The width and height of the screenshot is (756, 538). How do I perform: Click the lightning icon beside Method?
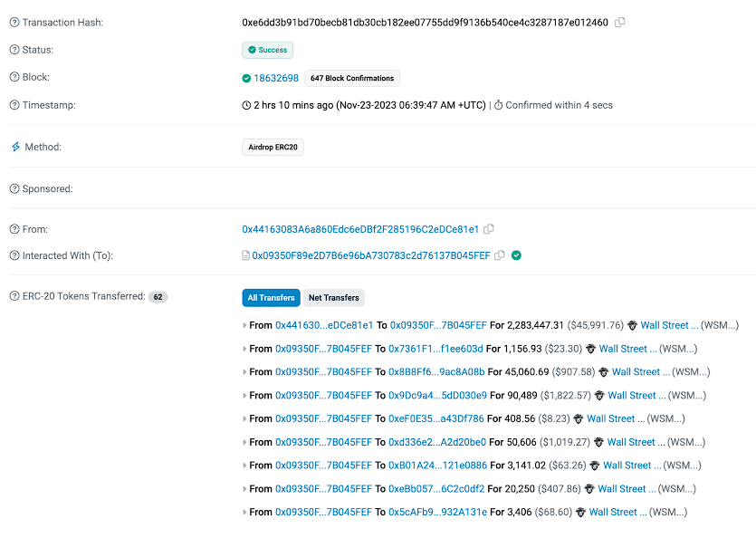click(x=14, y=147)
